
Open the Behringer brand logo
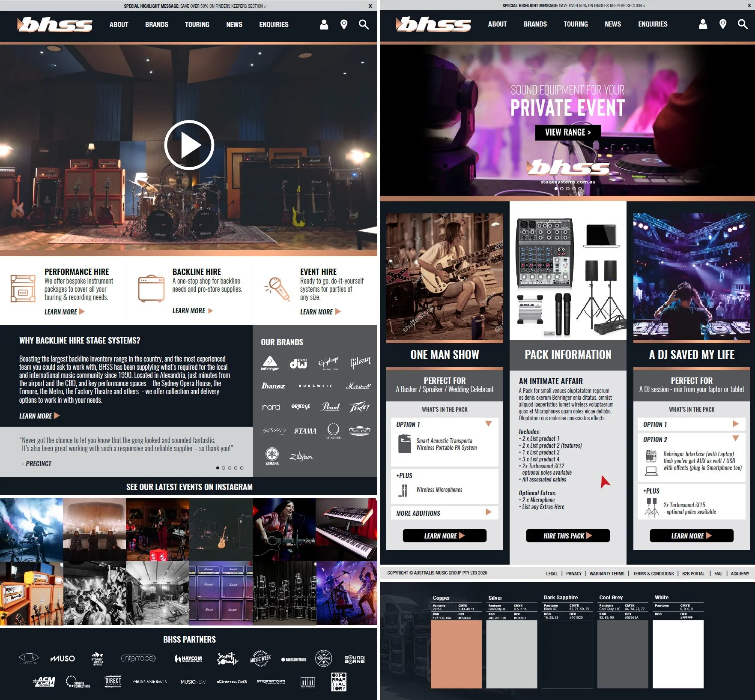click(270, 363)
